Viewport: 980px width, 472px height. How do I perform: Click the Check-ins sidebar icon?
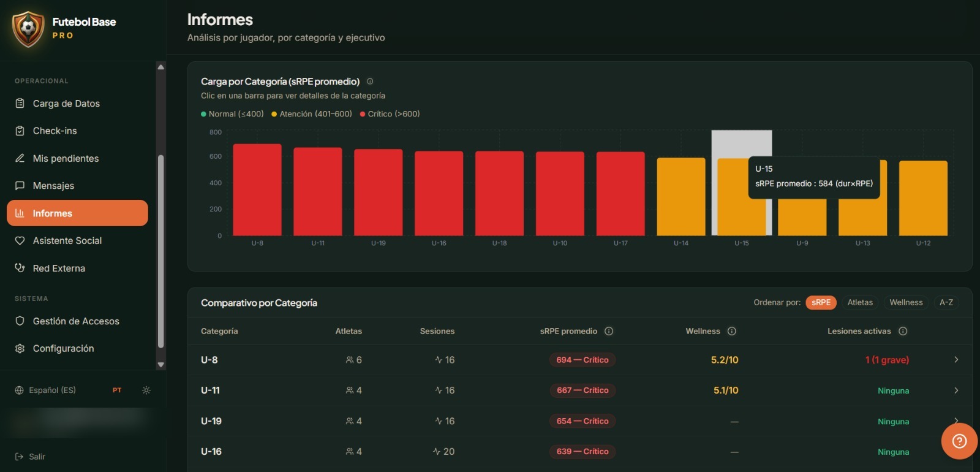pyautogui.click(x=20, y=131)
